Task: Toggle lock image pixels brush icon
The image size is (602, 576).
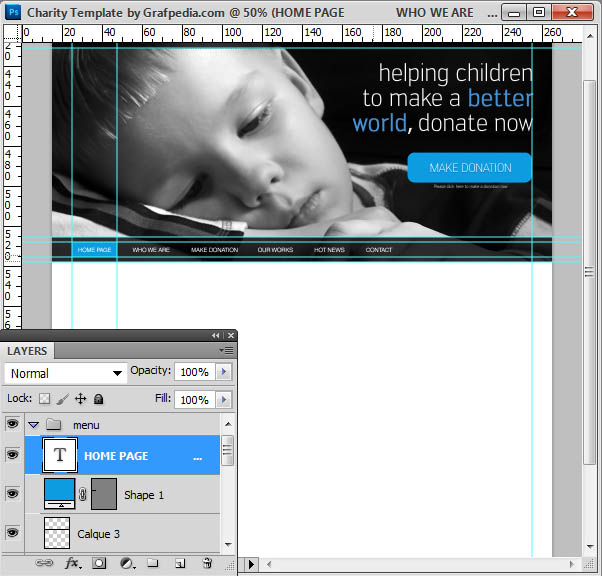Action: (x=63, y=399)
